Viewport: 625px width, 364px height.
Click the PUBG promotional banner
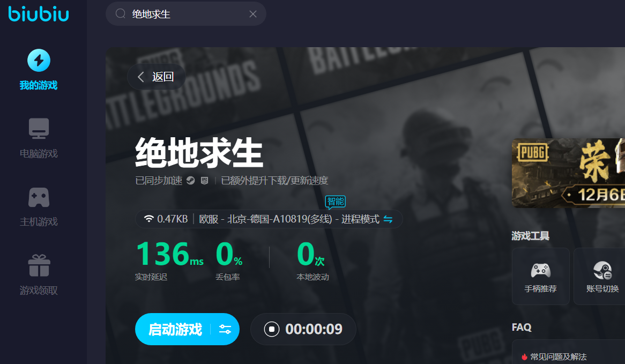(x=568, y=173)
